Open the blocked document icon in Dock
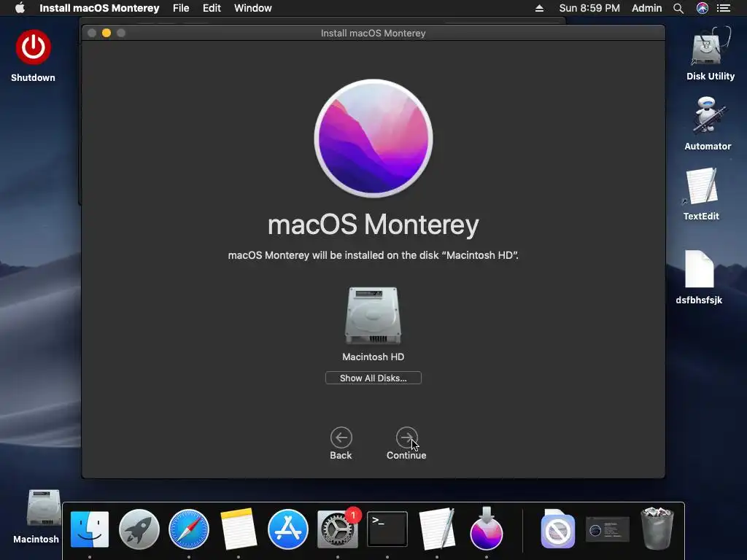The image size is (747, 560). 558,529
